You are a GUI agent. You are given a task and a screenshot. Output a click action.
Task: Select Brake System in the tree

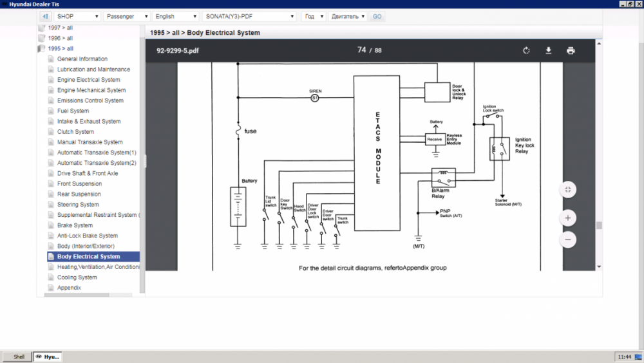[x=75, y=225]
